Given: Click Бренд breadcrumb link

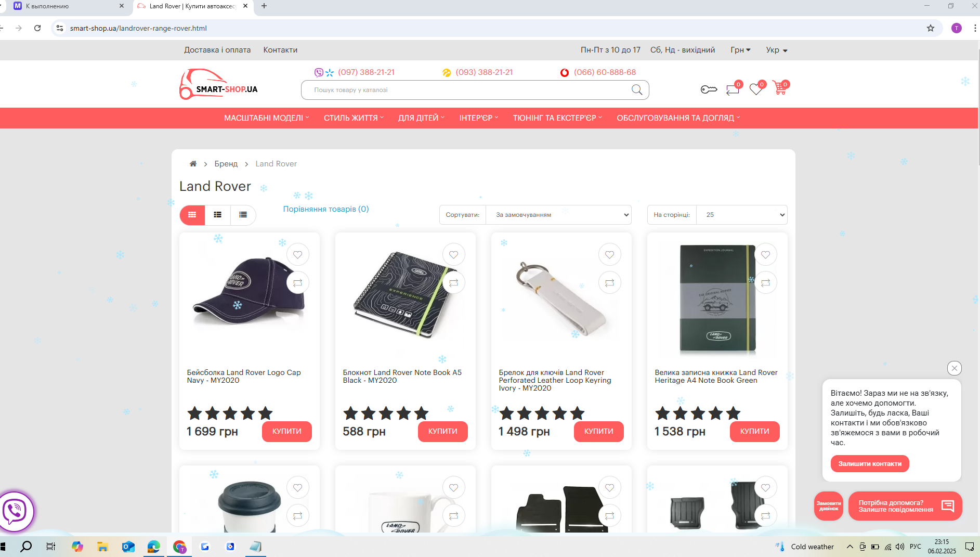Looking at the screenshot, I should (x=226, y=164).
